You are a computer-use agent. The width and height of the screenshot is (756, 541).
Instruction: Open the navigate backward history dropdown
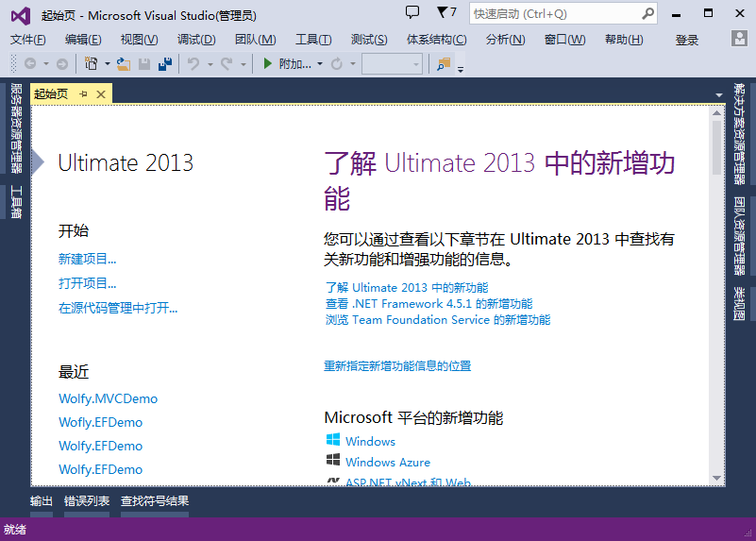pyautogui.click(x=46, y=63)
